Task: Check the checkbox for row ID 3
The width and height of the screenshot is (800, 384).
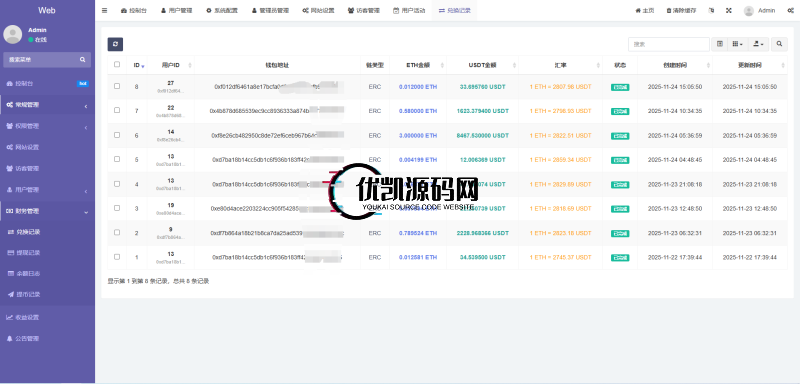Action: pos(117,208)
